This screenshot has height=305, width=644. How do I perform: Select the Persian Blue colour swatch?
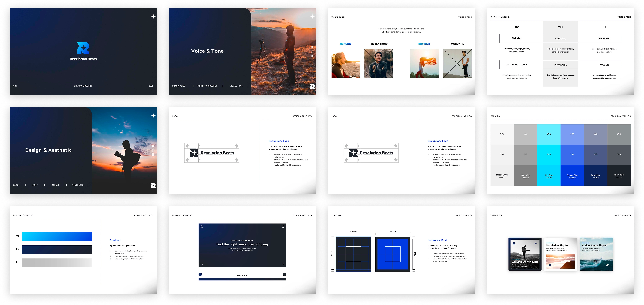point(572,175)
